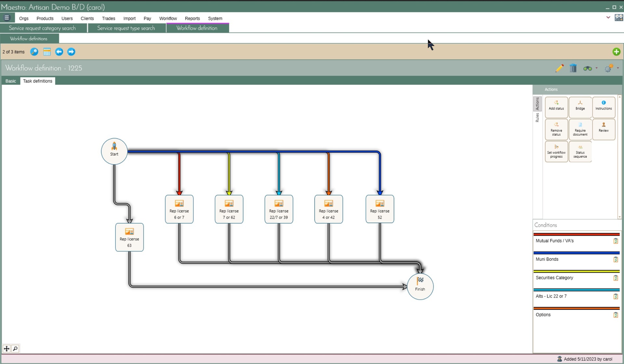
Task: Click the zoom magnifier tool at bottom-left
Action: 15,348
